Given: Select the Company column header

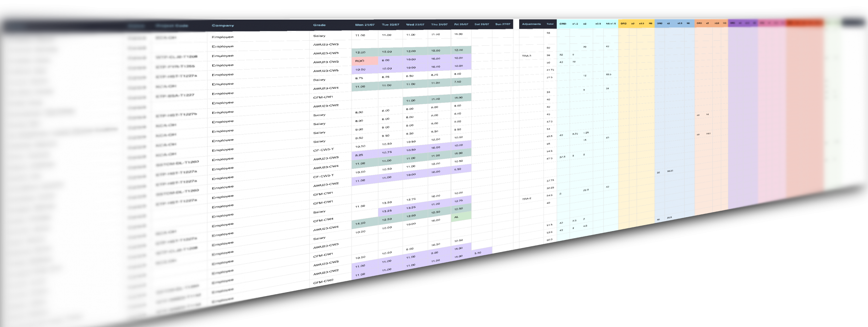Looking at the screenshot, I should 223,25.
